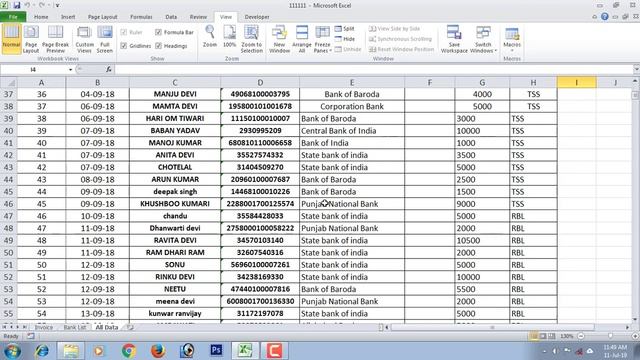
Task: Toggle the Gridlines checkbox
Action: pyautogui.click(x=124, y=46)
